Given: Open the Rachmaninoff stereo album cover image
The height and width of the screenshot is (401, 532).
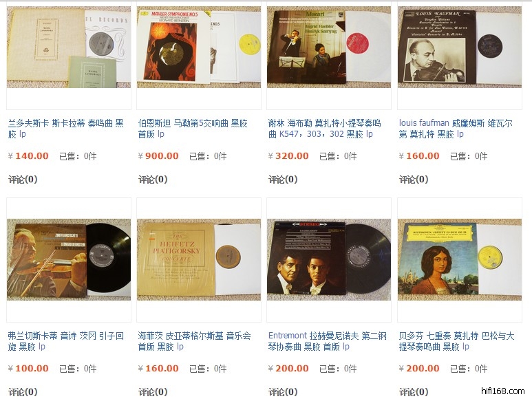Looking at the screenshot, I should pos(329,259).
